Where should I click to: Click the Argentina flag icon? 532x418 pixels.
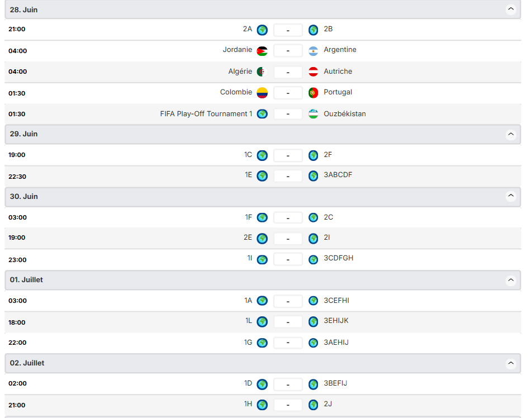pos(313,51)
